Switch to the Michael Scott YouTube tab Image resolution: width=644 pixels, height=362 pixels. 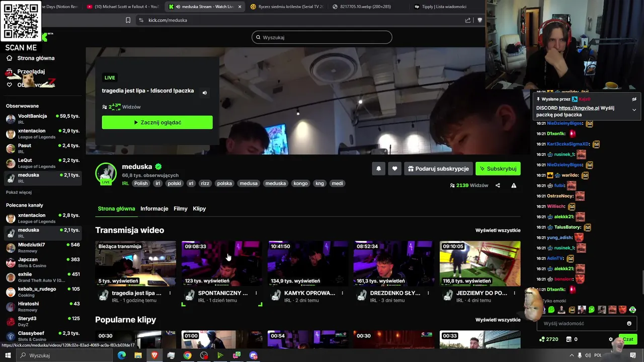tap(123, 7)
